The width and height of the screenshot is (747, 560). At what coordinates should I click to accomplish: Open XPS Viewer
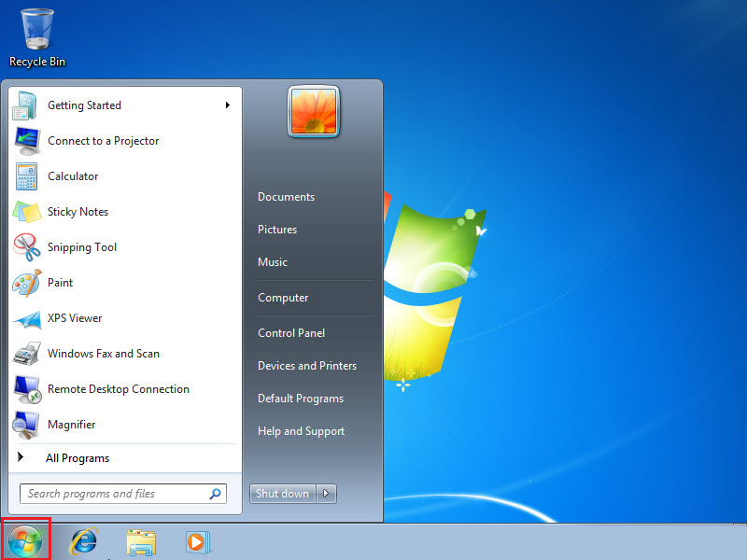tap(75, 318)
